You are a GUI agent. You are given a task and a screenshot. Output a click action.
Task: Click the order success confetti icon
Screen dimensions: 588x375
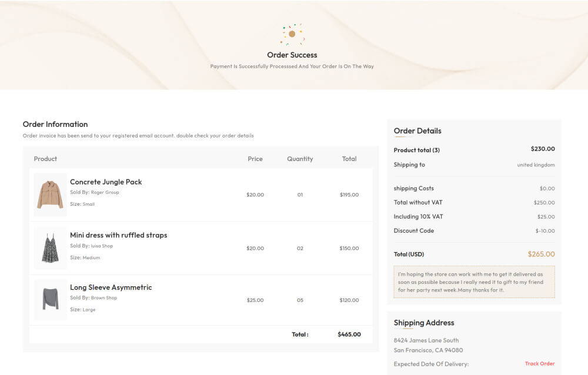292,34
